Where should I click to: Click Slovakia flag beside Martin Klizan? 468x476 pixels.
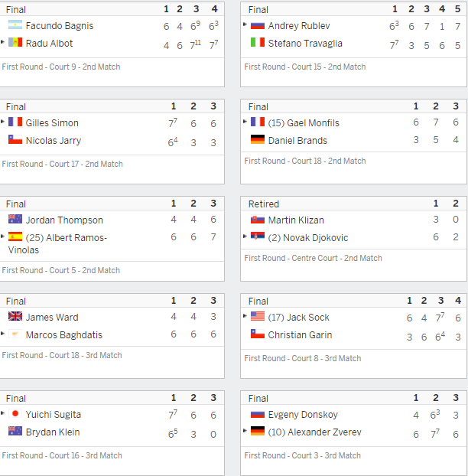[258, 219]
